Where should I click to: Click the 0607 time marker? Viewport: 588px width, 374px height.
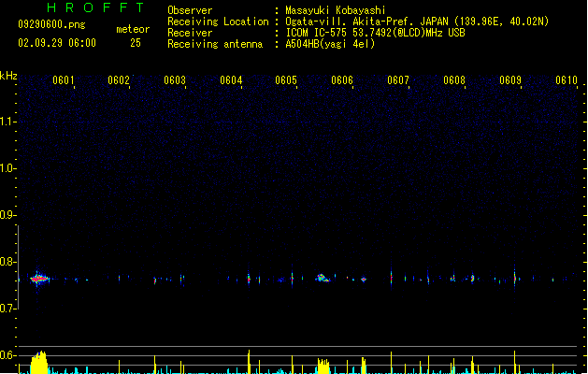pyautogui.click(x=398, y=80)
